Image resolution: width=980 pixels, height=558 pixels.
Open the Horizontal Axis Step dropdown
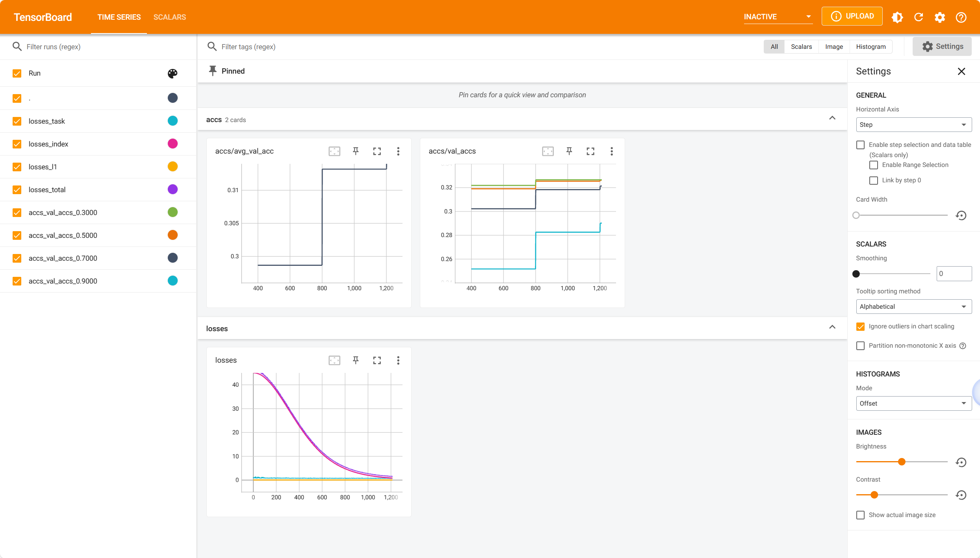coord(913,125)
